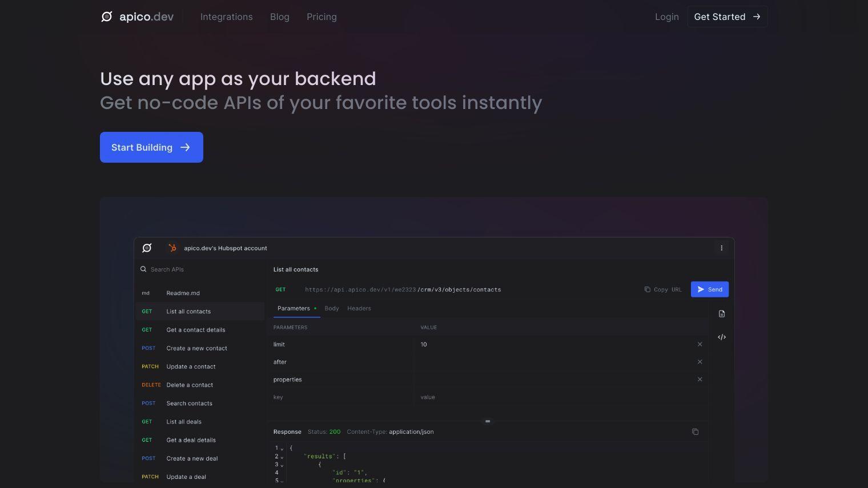Select Create a new contact endpoint
Screen dimensions: 868x488
pyautogui.click(x=200, y=348)
